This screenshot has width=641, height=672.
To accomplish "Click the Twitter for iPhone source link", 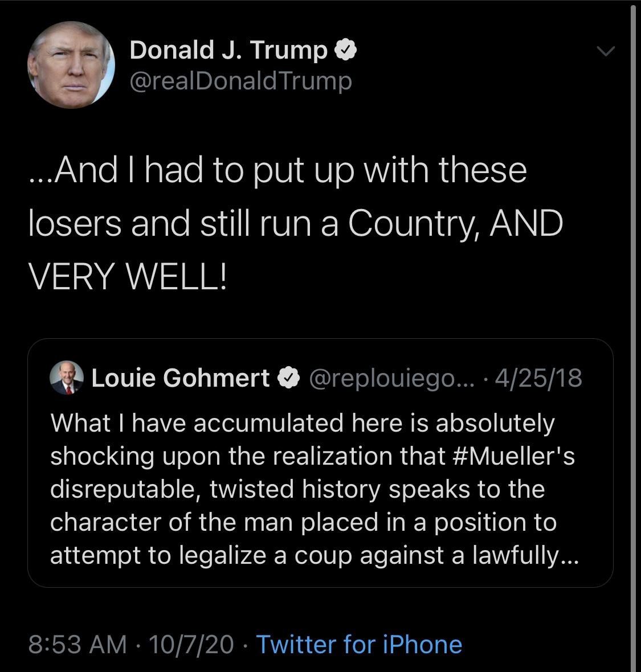I will [x=359, y=645].
